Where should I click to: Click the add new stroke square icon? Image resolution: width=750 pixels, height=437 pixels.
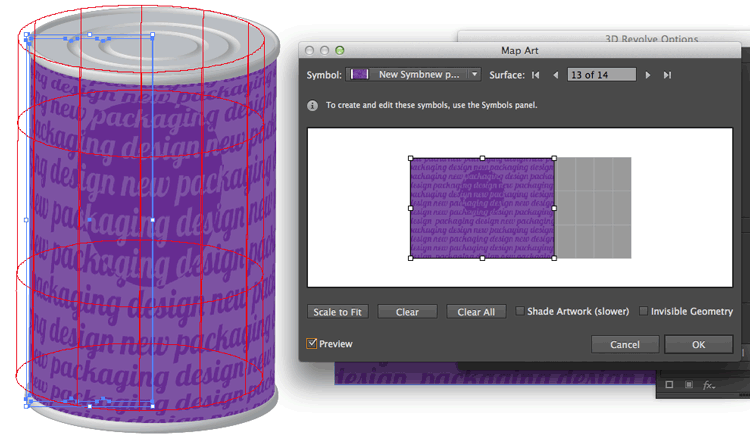(x=669, y=385)
